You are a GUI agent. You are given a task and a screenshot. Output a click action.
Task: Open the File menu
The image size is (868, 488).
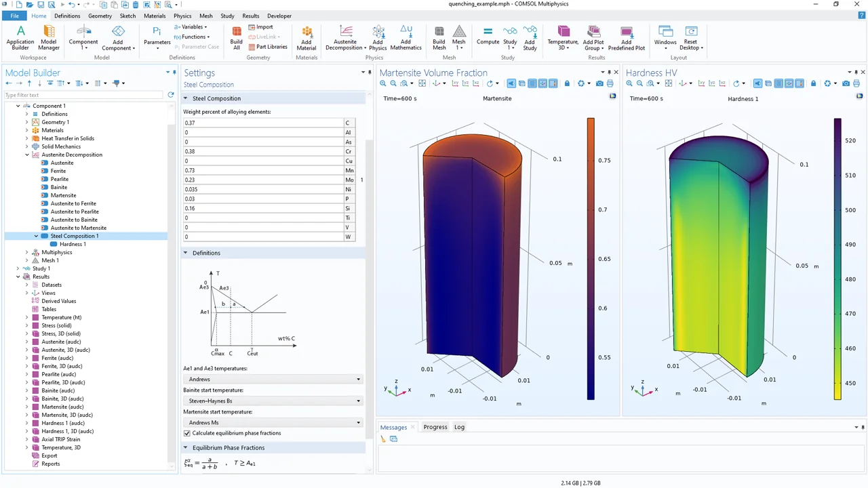(14, 16)
